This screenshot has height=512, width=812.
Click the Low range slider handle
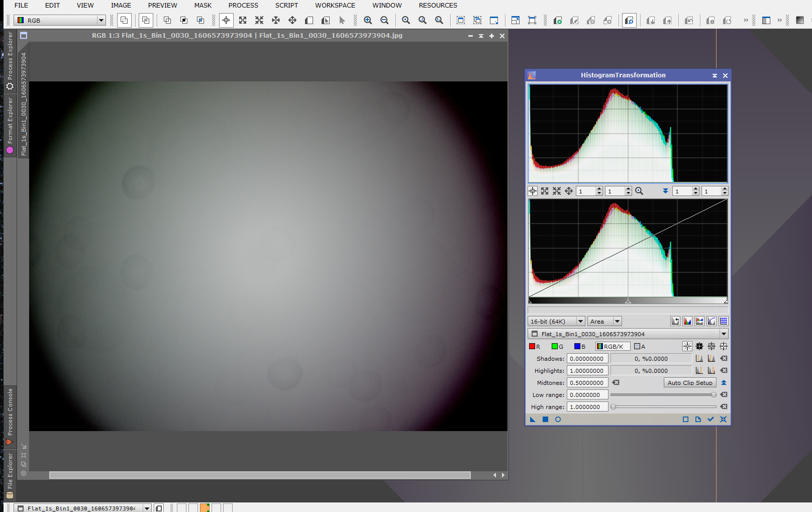tap(714, 395)
